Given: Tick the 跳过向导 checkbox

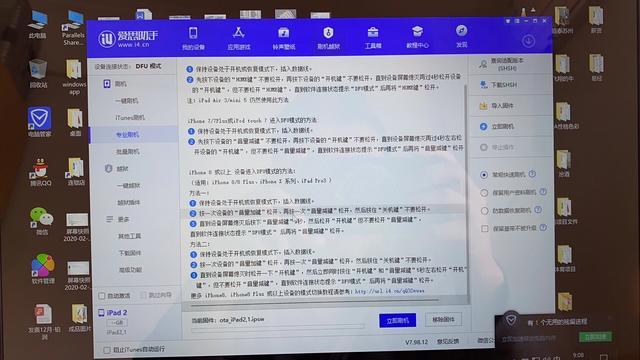Looking at the screenshot, I should [144, 295].
